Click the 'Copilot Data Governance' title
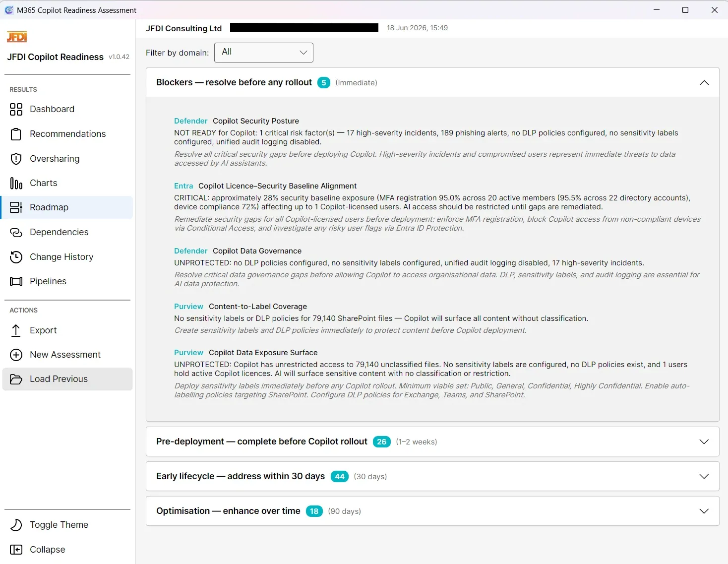Viewport: 728px width, 564px height. coord(257,251)
